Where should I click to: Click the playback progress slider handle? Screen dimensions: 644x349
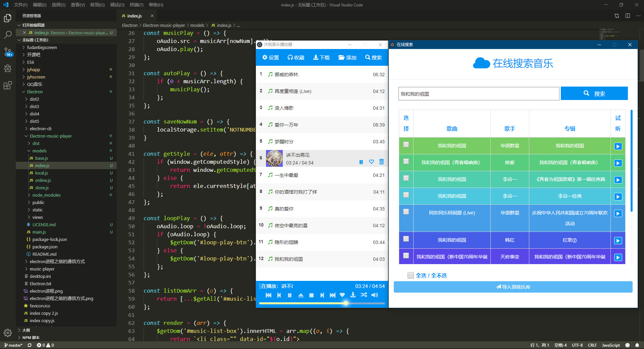pos(345,303)
